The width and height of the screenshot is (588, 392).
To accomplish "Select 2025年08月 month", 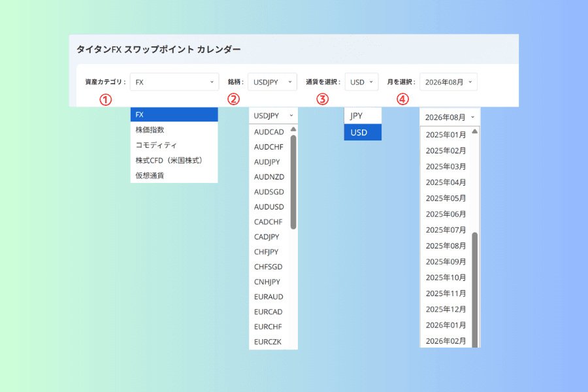I will click(446, 246).
